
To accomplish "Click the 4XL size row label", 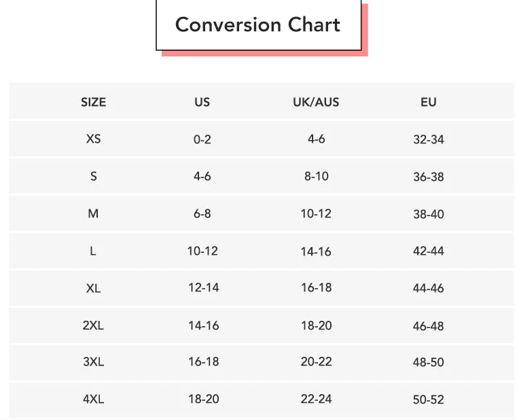I will coord(94,400).
